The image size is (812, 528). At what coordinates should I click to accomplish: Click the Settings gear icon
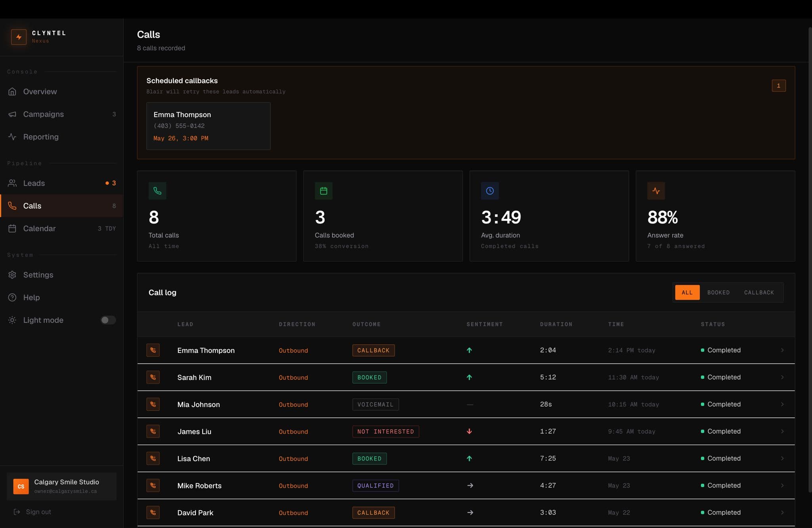click(12, 275)
